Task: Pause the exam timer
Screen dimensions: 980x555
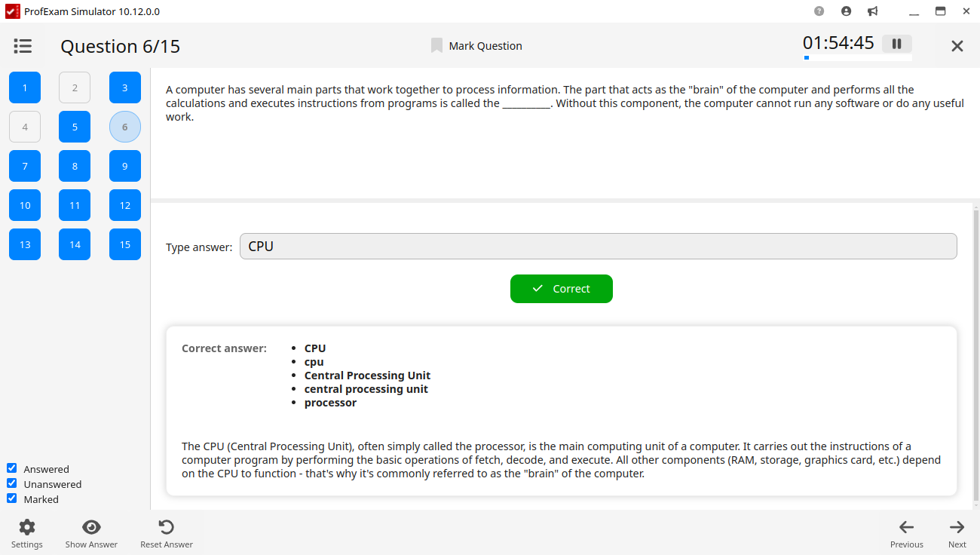Action: coord(896,44)
